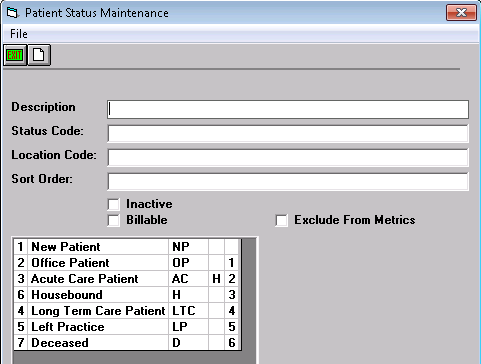Click the Location Code input field
481x364 pixels.
[x=288, y=157]
